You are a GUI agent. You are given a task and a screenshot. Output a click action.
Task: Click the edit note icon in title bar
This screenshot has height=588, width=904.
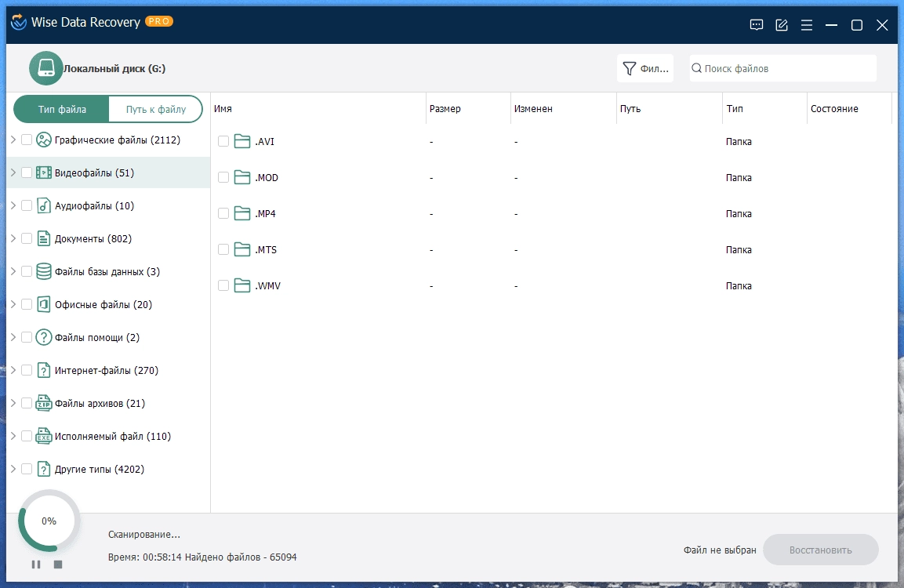pyautogui.click(x=782, y=25)
